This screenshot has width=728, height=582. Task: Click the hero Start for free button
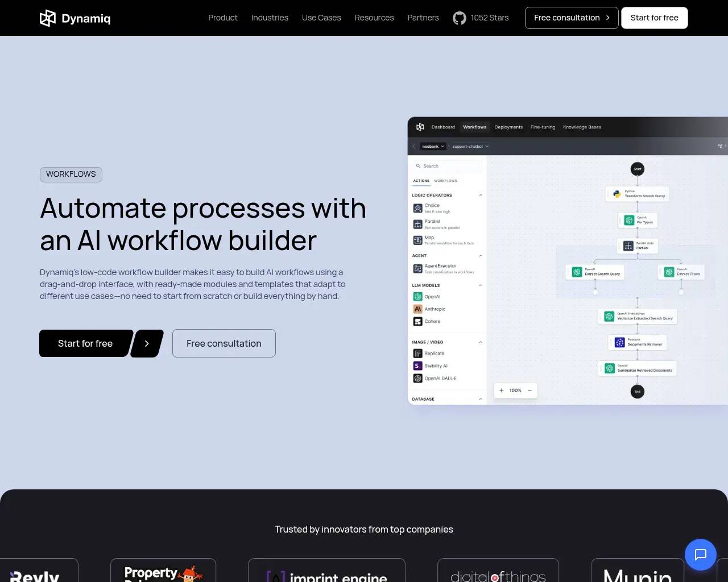point(85,343)
